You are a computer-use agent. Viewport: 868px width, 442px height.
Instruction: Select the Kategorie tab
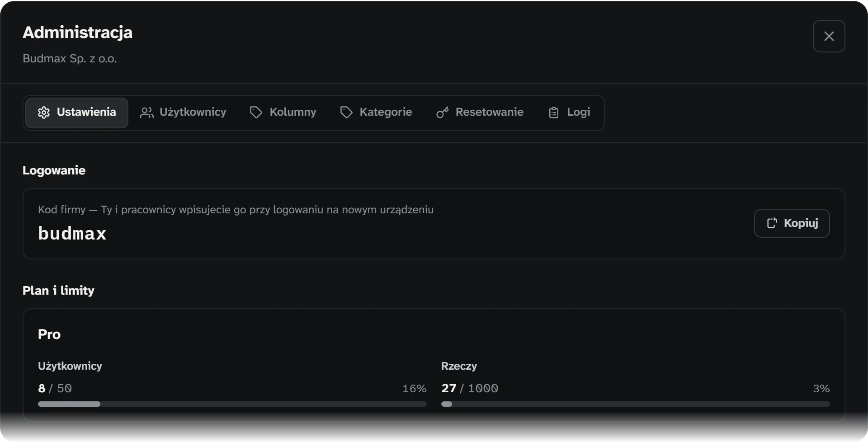[376, 113]
